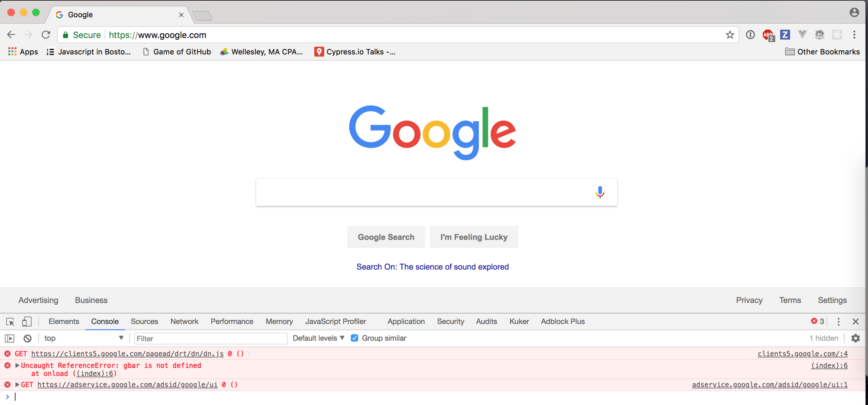This screenshot has height=405, width=868.
Task: Toggle the device toolbar icon
Action: (x=27, y=322)
